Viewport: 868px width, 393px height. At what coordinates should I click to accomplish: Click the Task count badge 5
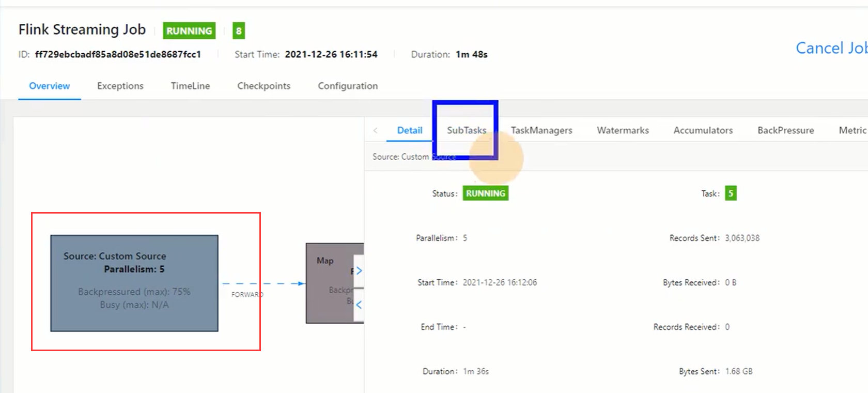731,193
